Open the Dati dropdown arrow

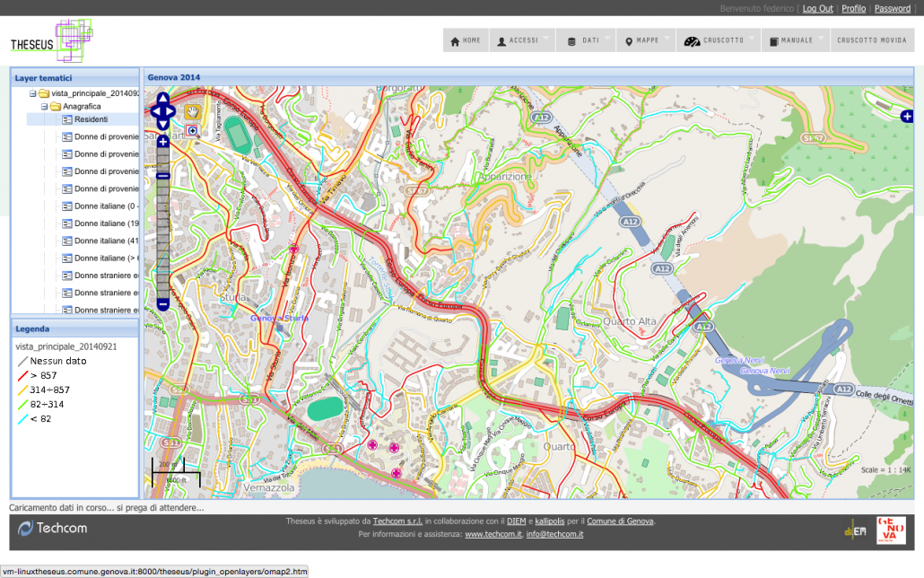pyautogui.click(x=606, y=39)
